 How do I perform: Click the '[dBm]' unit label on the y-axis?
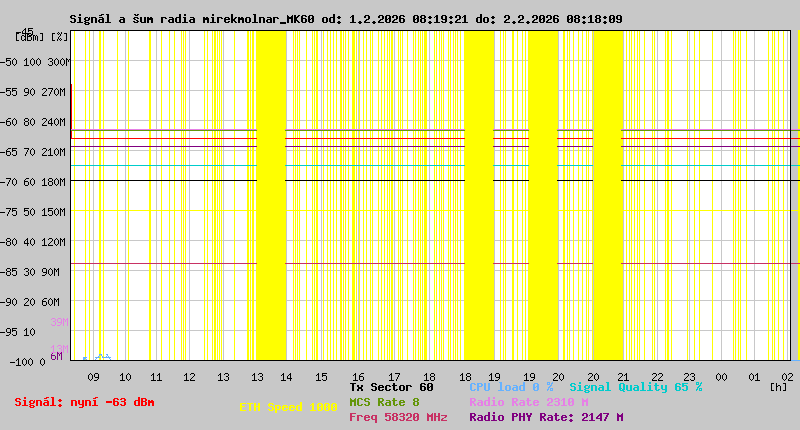(x=30, y=37)
